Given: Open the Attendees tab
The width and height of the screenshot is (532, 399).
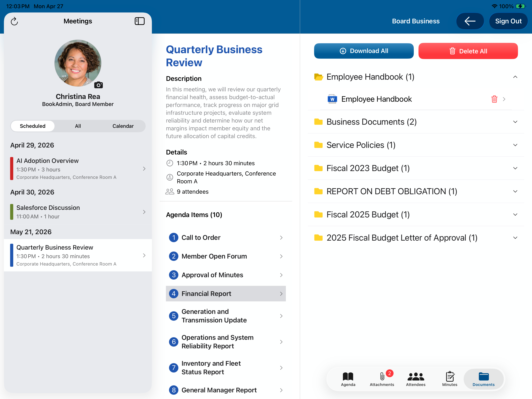Looking at the screenshot, I should [x=416, y=379].
